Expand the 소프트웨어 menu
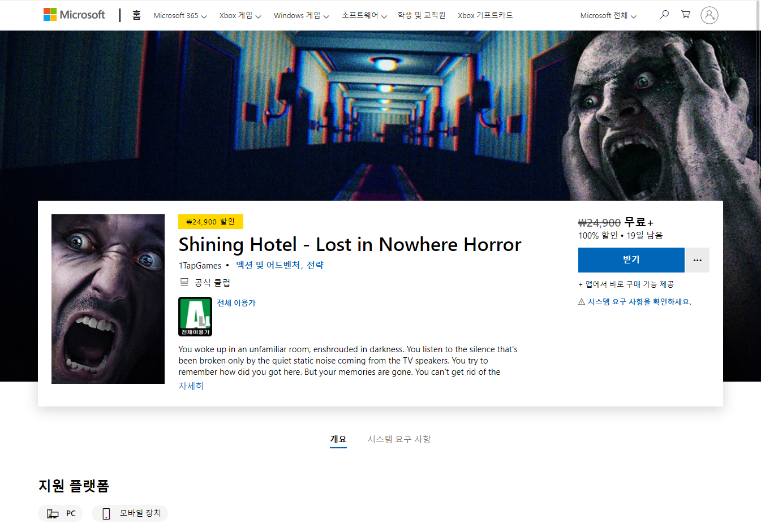Image resolution: width=761 pixels, height=532 pixels. pyautogui.click(x=364, y=15)
